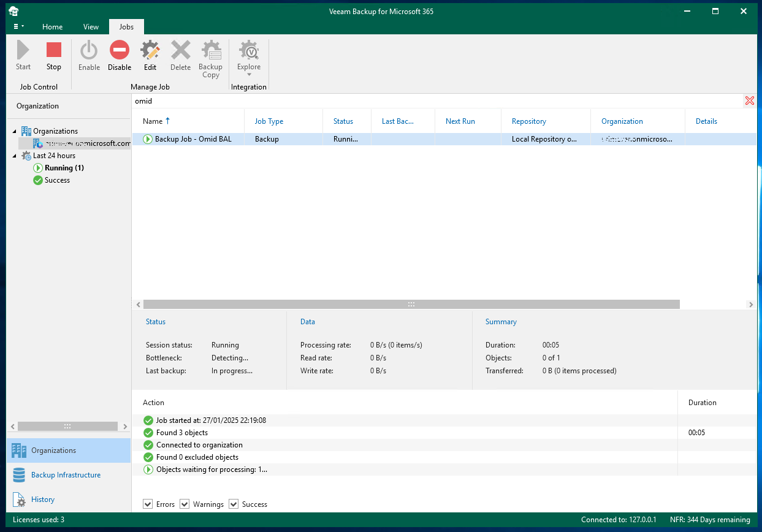Click the running icon of Omid BAL job
This screenshot has width=762, height=532.
148,139
